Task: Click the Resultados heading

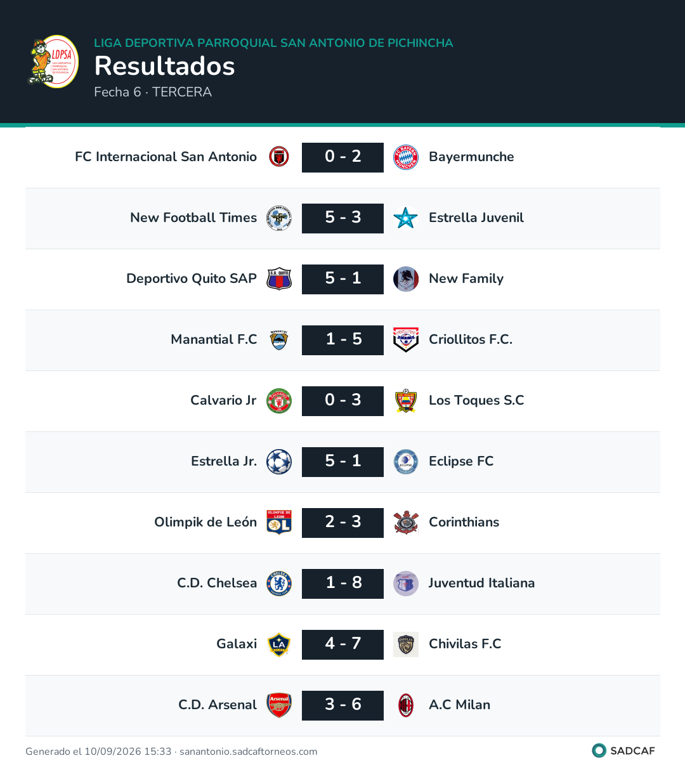Action: pyautogui.click(x=165, y=66)
